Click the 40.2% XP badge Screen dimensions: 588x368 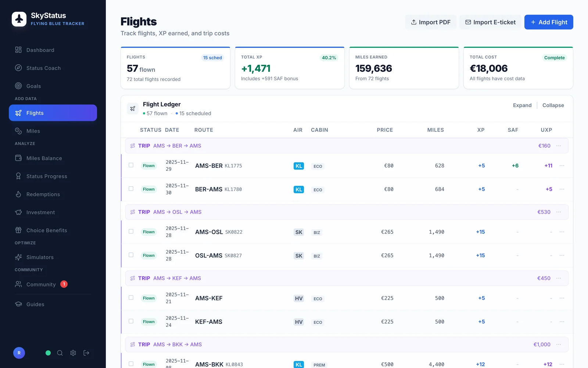(x=329, y=58)
